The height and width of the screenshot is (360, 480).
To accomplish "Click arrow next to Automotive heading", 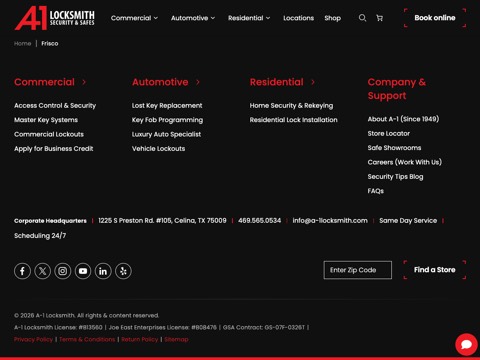I will pyautogui.click(x=198, y=82).
